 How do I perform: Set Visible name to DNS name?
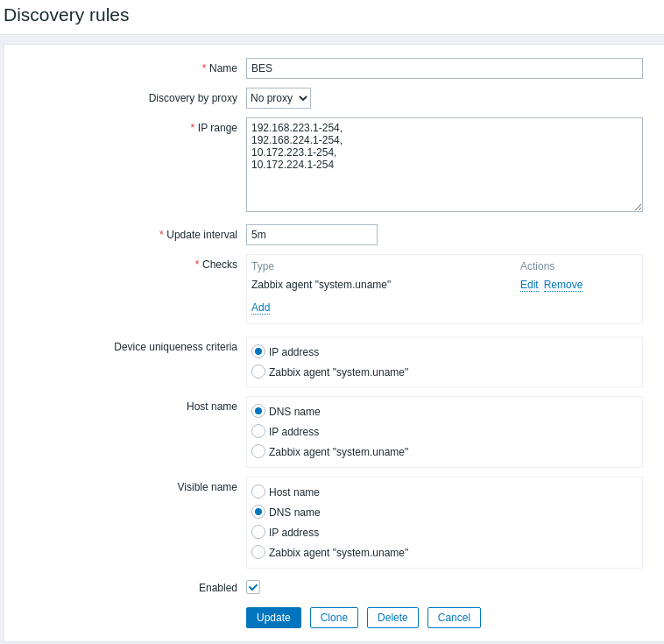[x=258, y=512]
